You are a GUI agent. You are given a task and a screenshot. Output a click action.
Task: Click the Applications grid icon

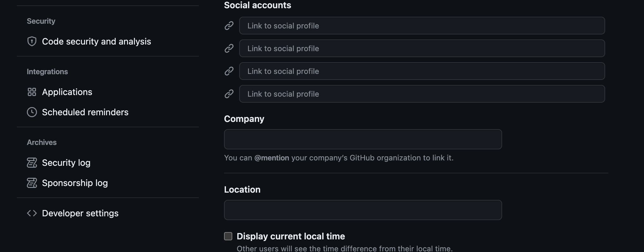tap(32, 92)
